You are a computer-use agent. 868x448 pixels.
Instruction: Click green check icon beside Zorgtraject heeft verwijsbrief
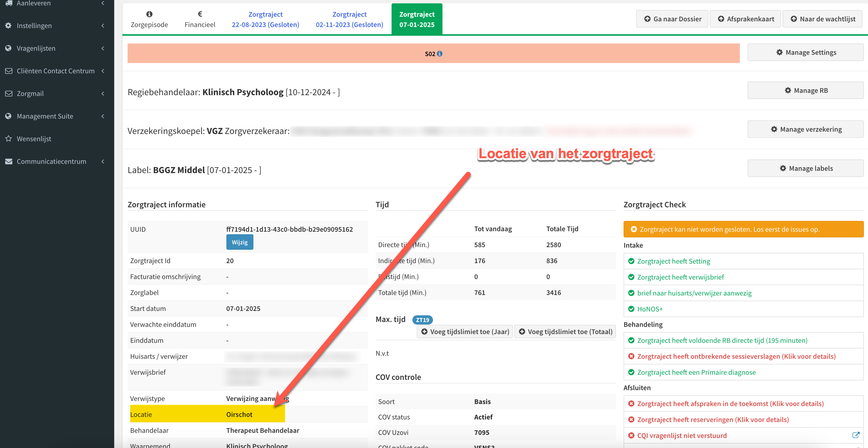(631, 277)
